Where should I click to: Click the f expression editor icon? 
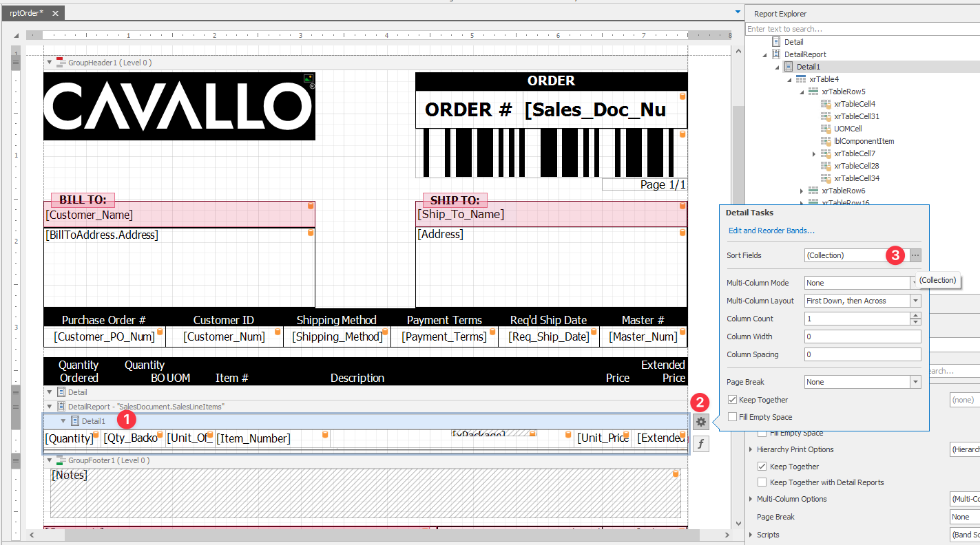pyautogui.click(x=700, y=445)
